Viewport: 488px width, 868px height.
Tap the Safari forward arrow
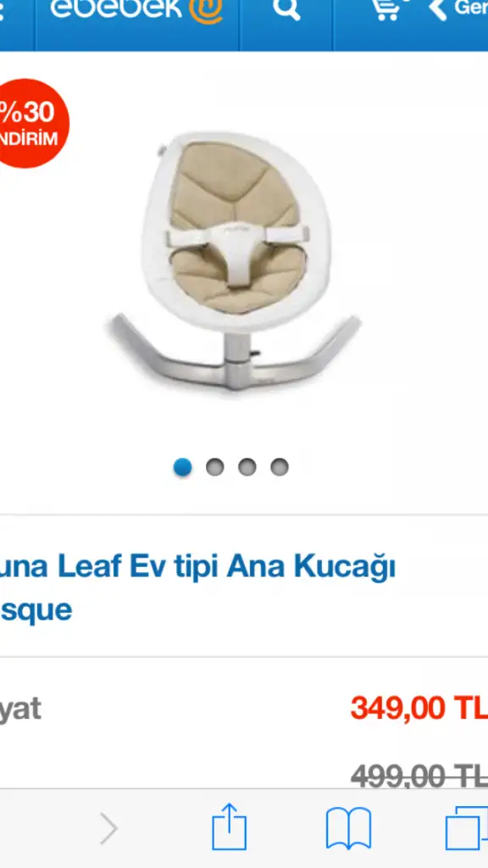(x=109, y=829)
